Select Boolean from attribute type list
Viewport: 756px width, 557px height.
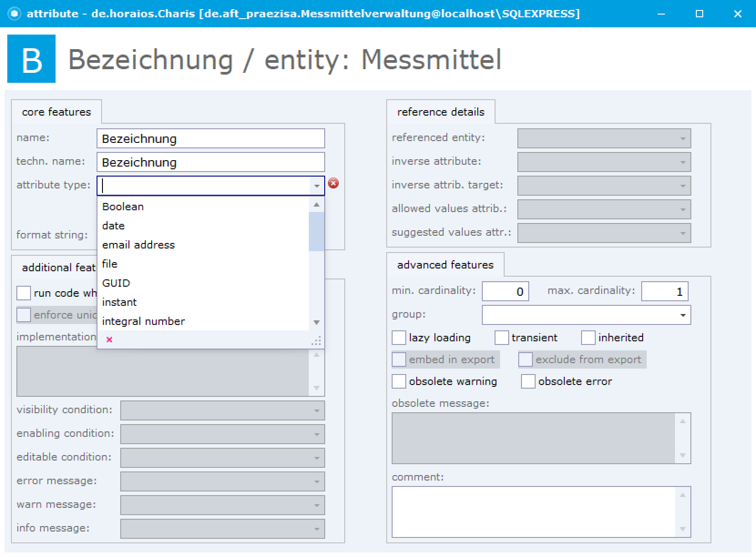[203, 207]
